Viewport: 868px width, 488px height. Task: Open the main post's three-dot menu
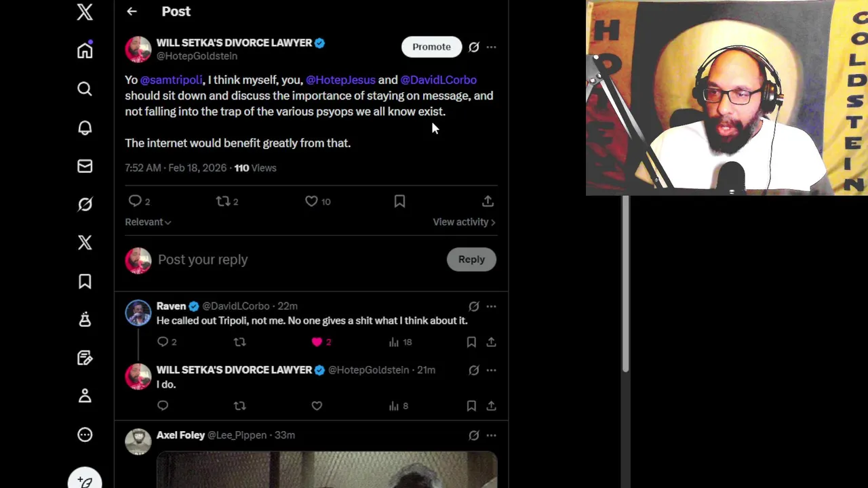coord(491,47)
